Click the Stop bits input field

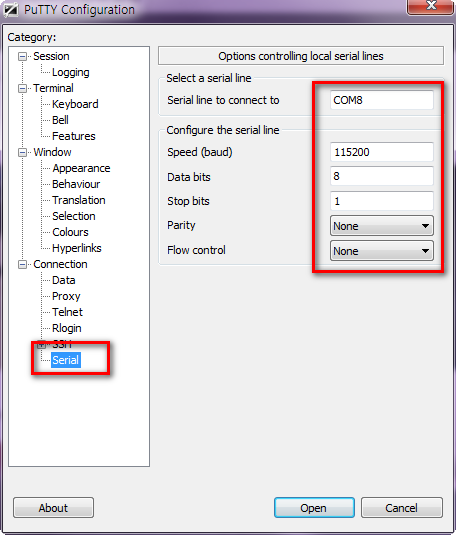382,201
